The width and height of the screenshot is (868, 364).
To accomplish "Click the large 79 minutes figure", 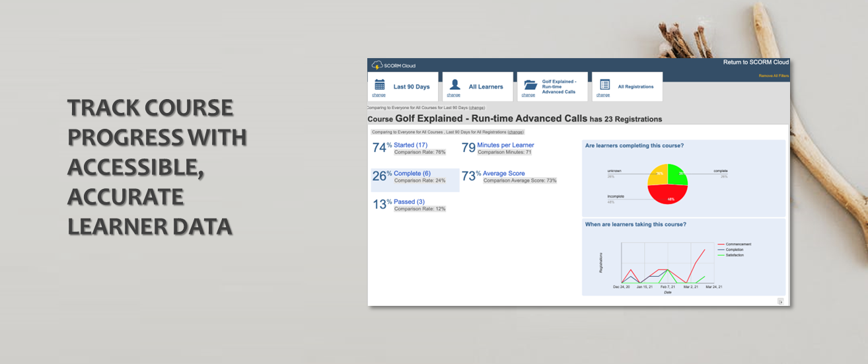I will point(468,147).
